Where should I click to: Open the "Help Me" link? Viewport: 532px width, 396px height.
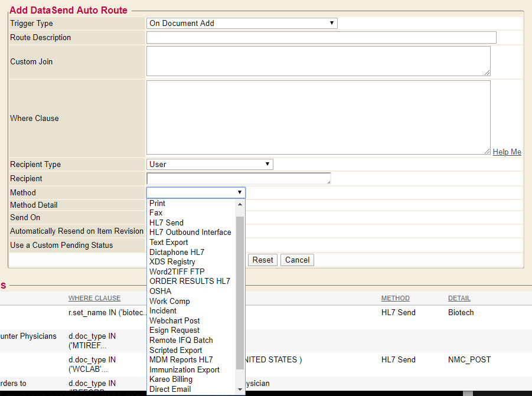(507, 152)
